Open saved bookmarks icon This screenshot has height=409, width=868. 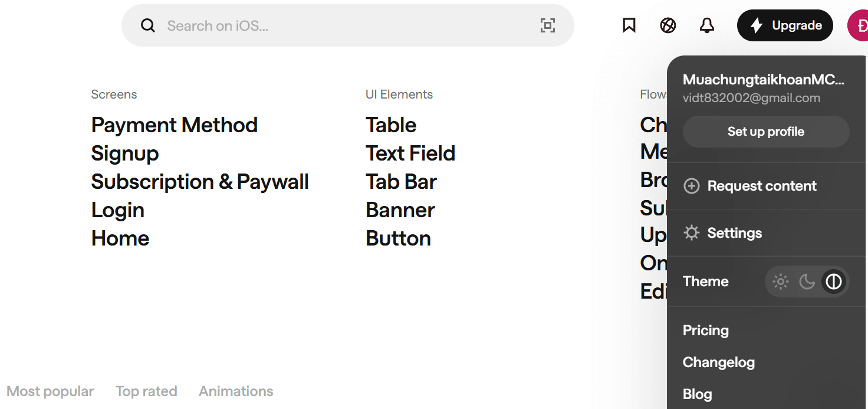629,25
